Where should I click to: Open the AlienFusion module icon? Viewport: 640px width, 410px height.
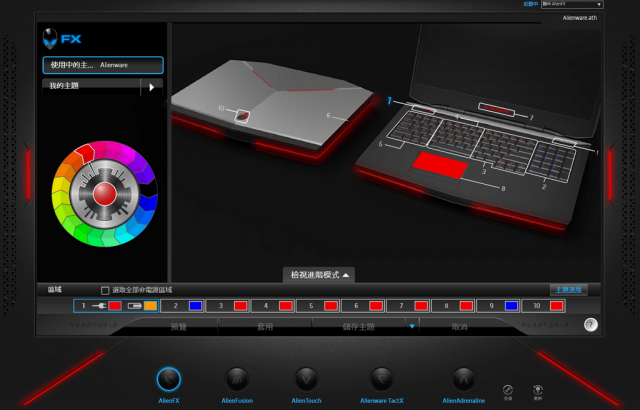(x=237, y=379)
